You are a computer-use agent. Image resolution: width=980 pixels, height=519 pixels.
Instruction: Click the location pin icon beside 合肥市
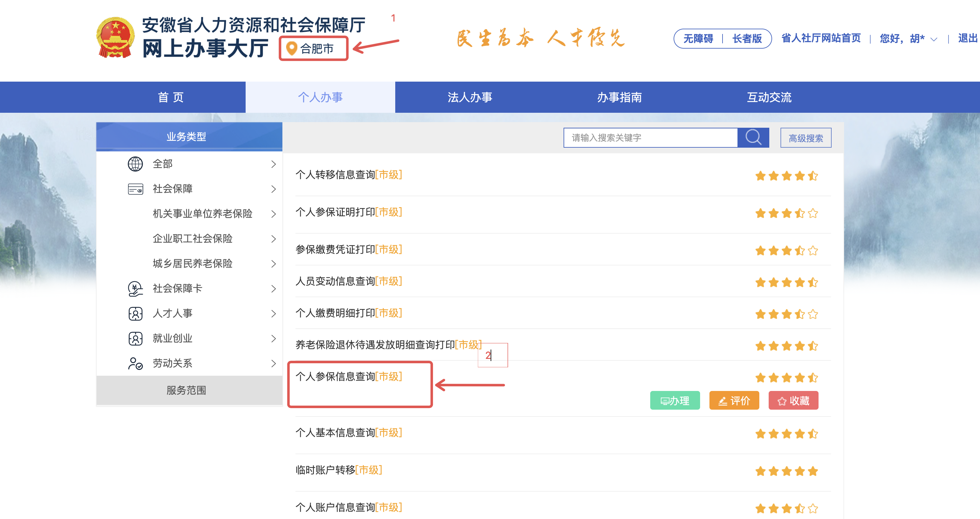[291, 48]
